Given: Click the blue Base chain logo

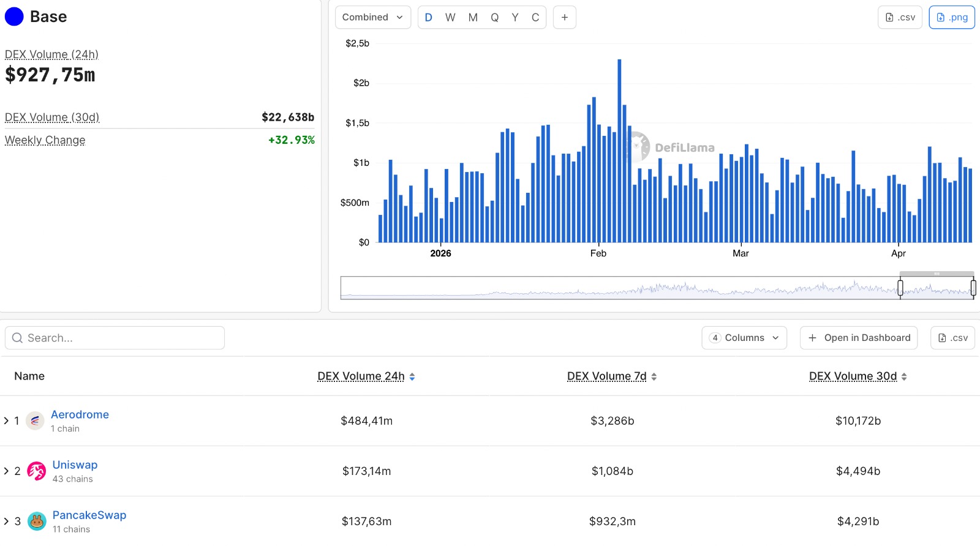Looking at the screenshot, I should [x=14, y=17].
